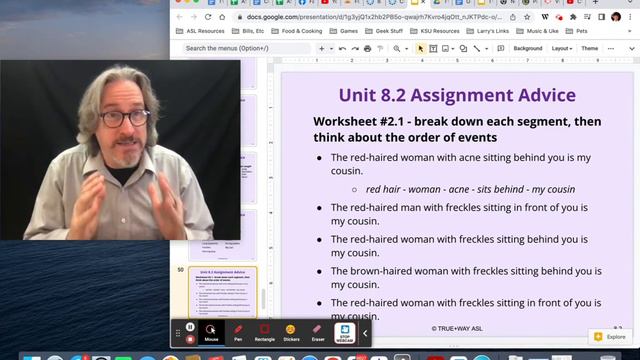Open the Pets bookmarks folder
This screenshot has width=640, height=360.
[x=577, y=31]
